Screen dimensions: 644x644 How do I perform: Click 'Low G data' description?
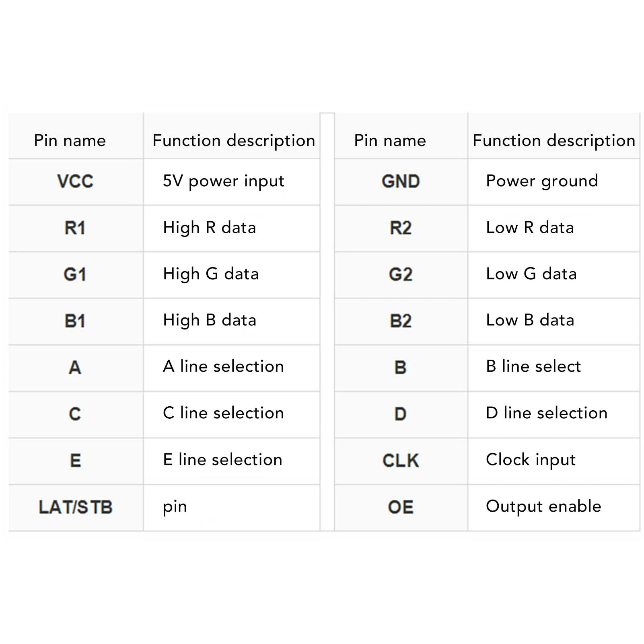point(531,274)
